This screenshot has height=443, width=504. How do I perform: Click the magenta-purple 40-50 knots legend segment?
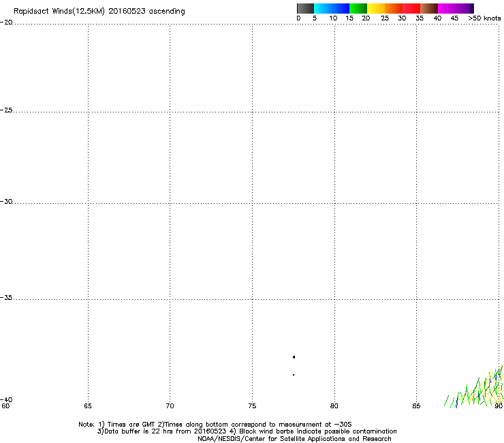(456, 8)
